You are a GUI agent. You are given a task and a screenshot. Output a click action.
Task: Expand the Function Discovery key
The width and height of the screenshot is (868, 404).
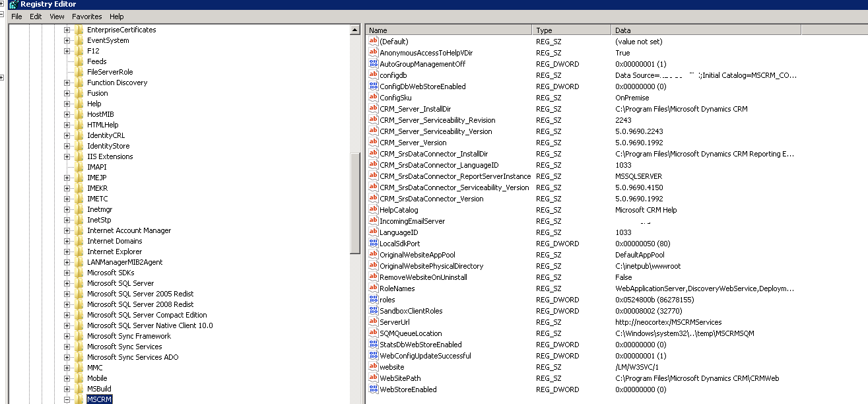point(67,83)
